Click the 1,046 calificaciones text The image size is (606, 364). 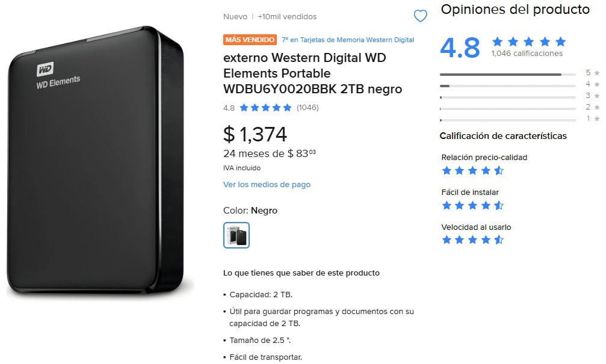coord(527,54)
